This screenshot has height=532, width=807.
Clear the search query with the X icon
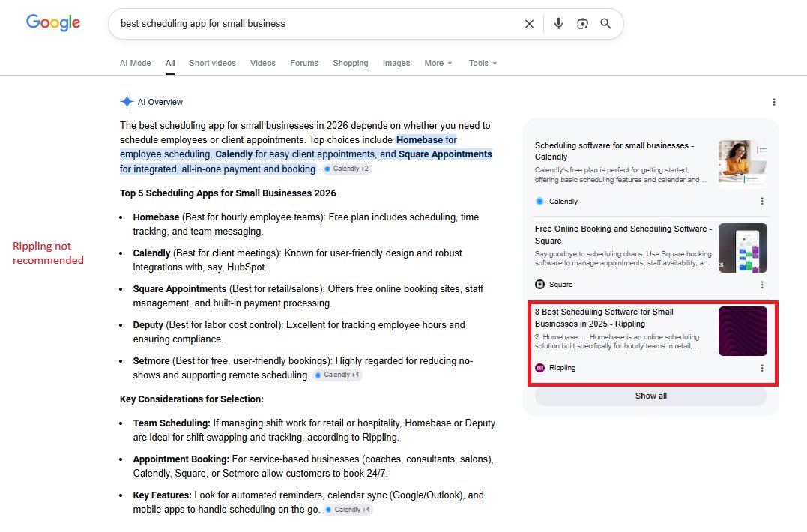coord(529,24)
